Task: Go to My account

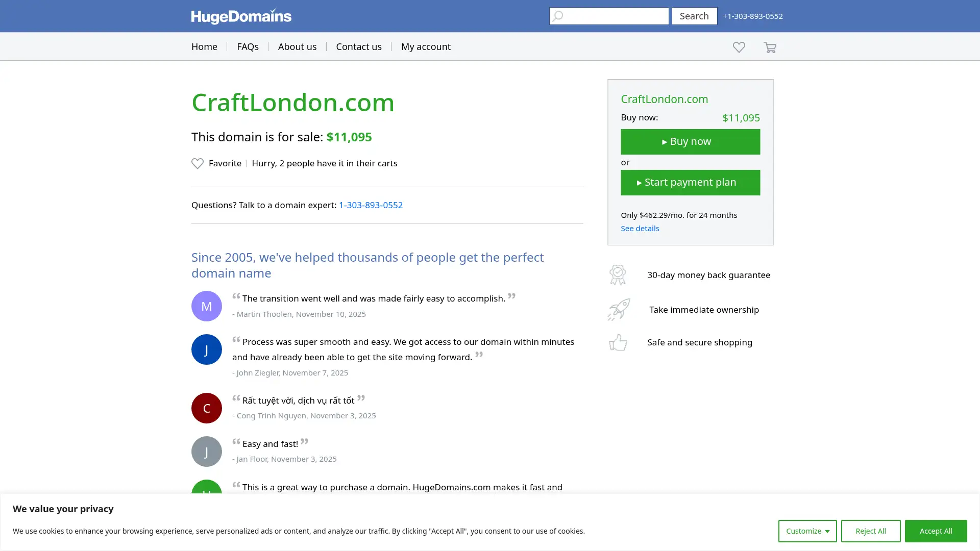Action: pos(426,46)
